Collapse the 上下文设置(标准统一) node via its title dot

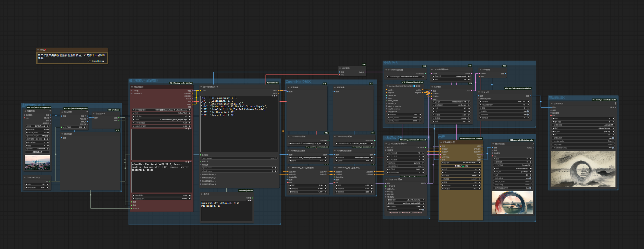tap(386, 143)
